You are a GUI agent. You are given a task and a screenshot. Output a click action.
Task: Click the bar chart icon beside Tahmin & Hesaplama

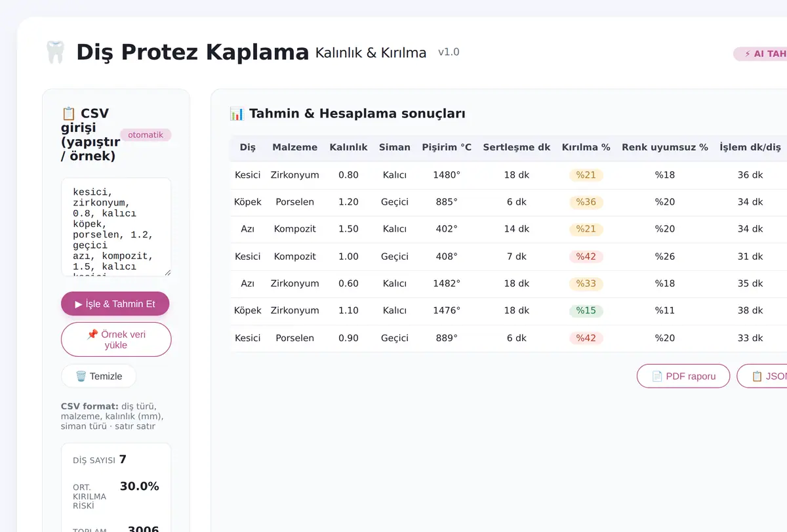[237, 113]
